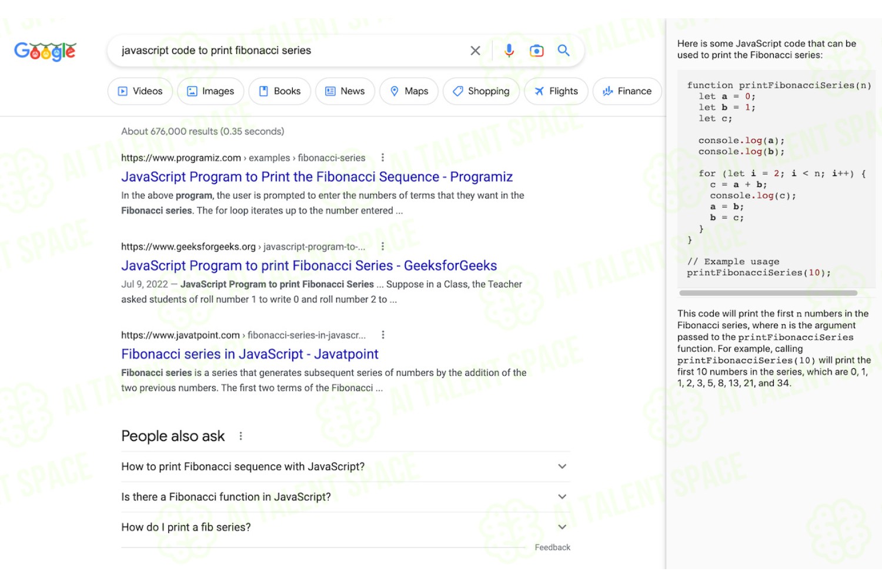Click the code panel horizontal scrollbar
The image size is (882, 588).
pos(768,293)
